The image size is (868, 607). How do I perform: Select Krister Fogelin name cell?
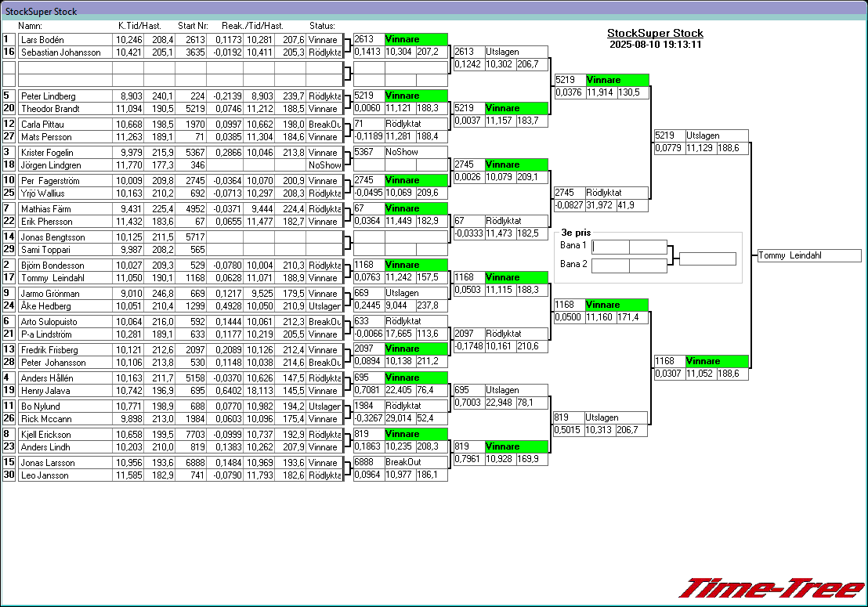(65, 153)
